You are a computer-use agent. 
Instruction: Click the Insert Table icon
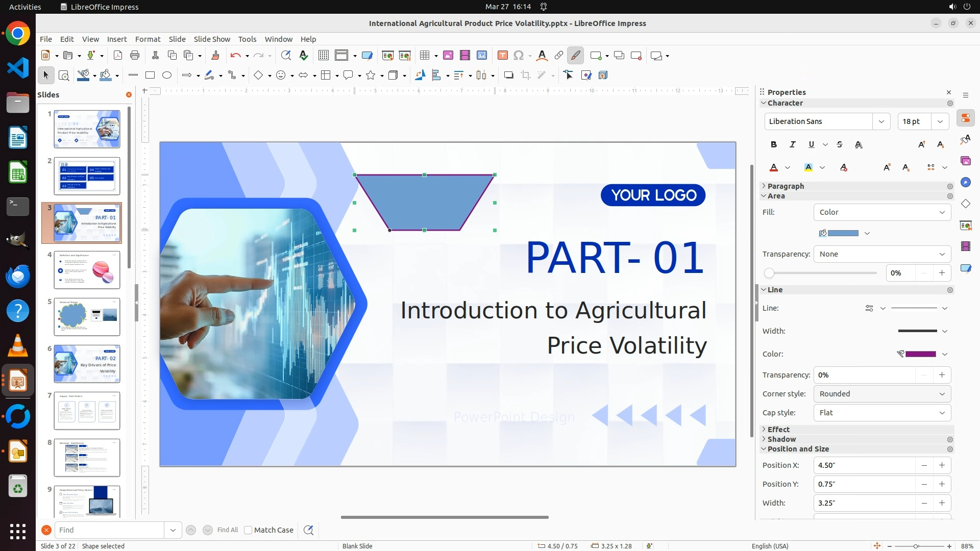[x=425, y=56]
